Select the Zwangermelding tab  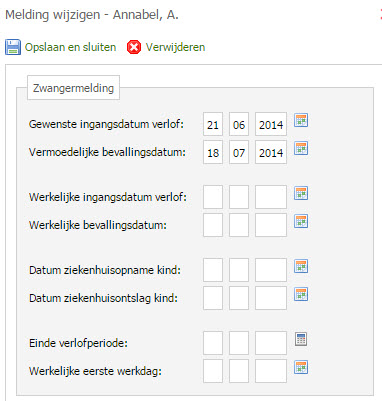point(73,88)
